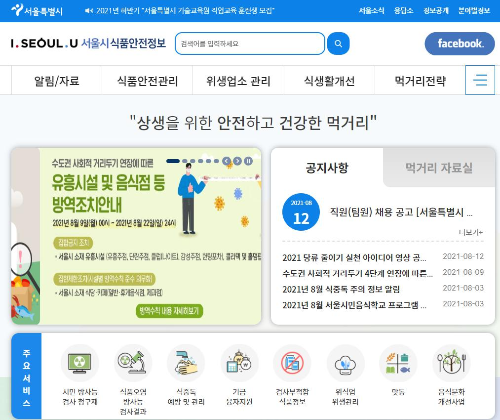The width and height of the screenshot is (500, 420).
Task: Open the hamburger full-menu icon
Action: coord(480,80)
